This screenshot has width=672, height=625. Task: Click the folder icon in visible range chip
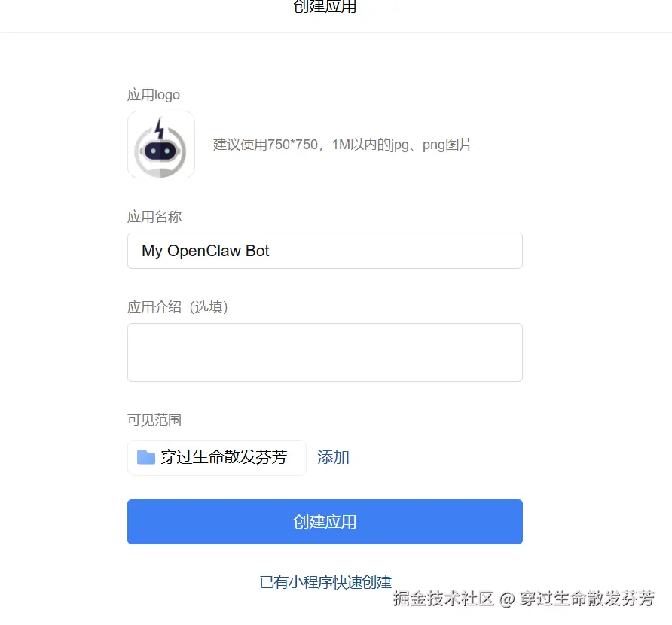tap(145, 457)
